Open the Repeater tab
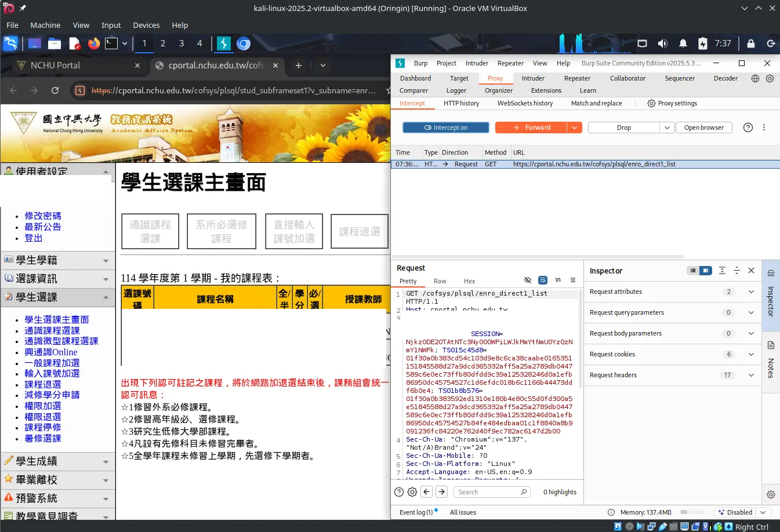The height and width of the screenshot is (532, 780). tap(577, 78)
